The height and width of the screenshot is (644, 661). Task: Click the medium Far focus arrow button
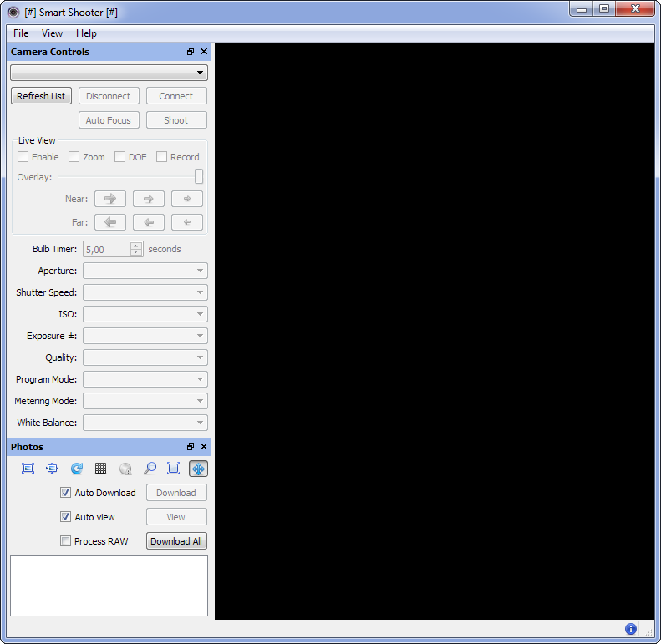coord(149,222)
